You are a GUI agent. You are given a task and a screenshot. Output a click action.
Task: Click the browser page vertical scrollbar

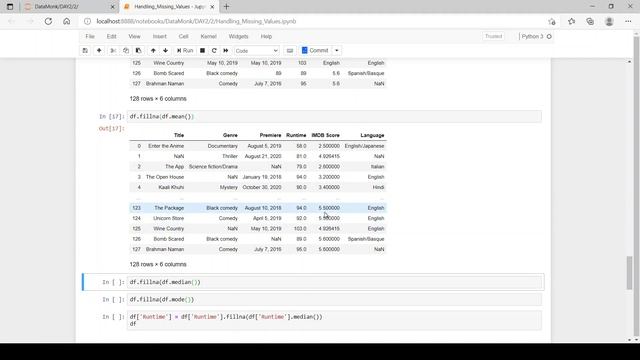click(x=636, y=188)
